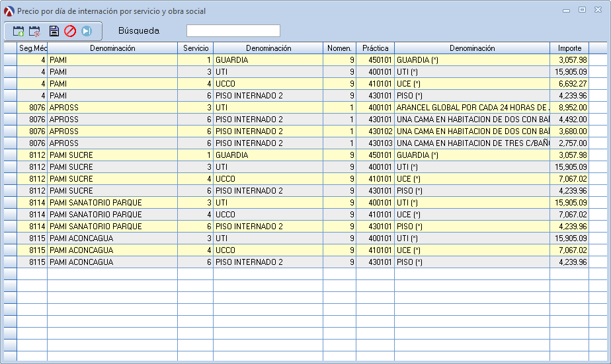Click the GUARDIA service cell of PAMI SUCRE

click(x=268, y=155)
